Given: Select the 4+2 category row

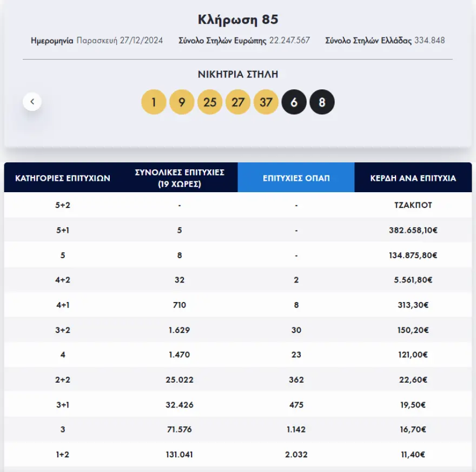Looking at the screenshot, I should (x=63, y=280).
